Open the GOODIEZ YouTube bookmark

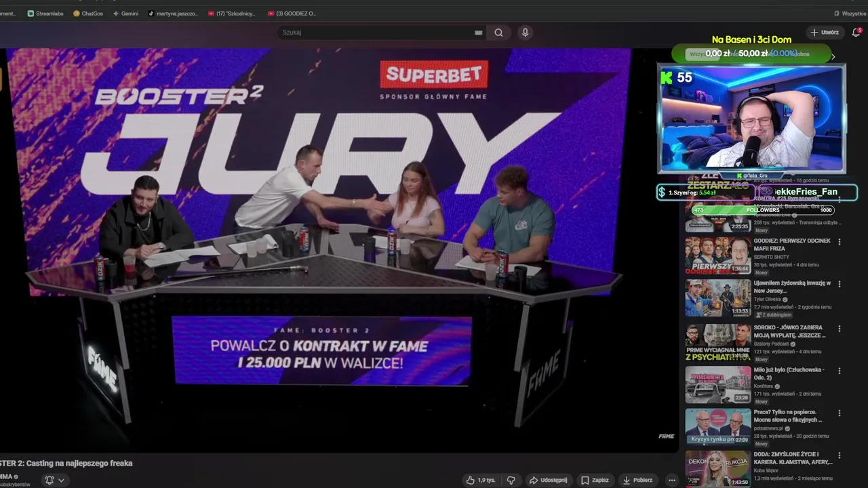tap(292, 14)
